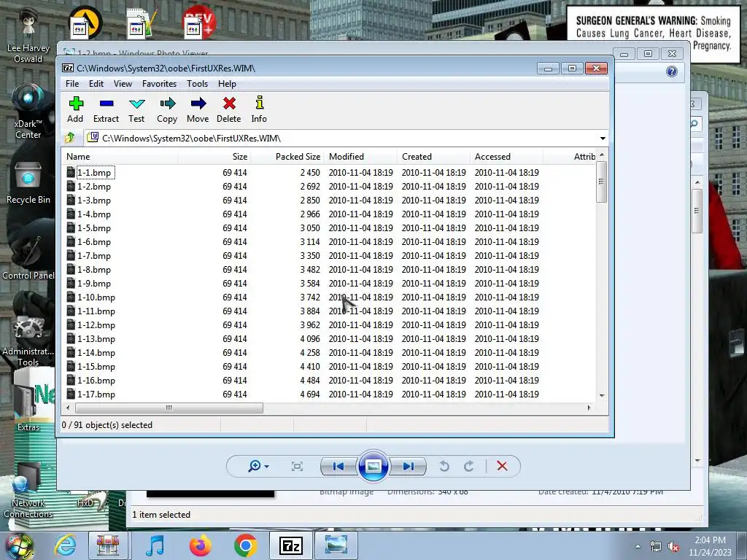
Task: Start slide show in Photo Viewer
Action: 373,466
